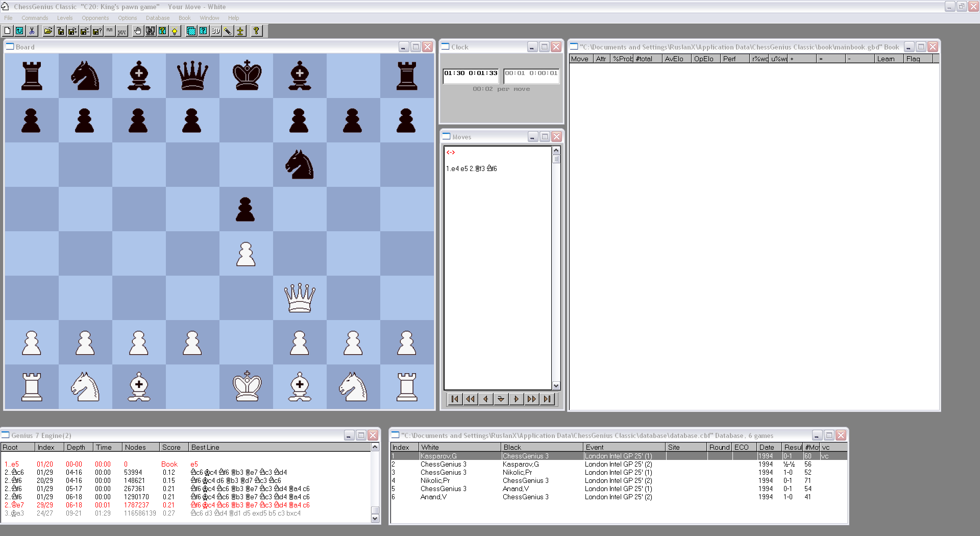This screenshot has width=980, height=536.
Task: Open the Levels menu
Action: pos(65,18)
